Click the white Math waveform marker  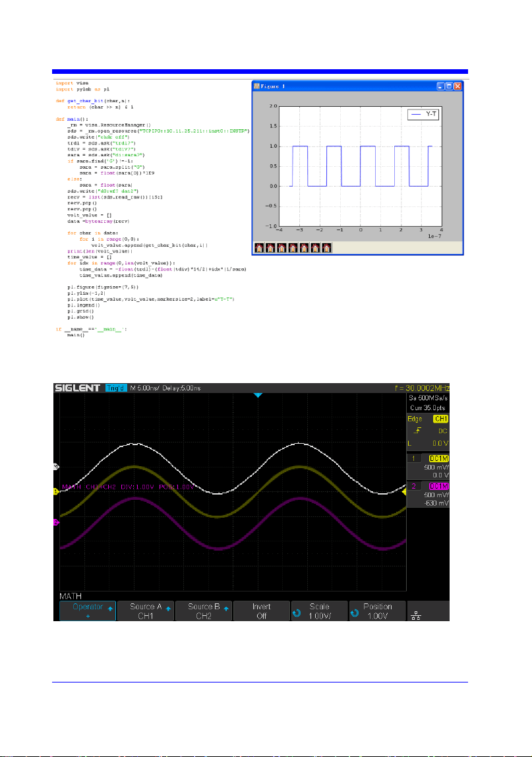pyautogui.click(x=56, y=467)
